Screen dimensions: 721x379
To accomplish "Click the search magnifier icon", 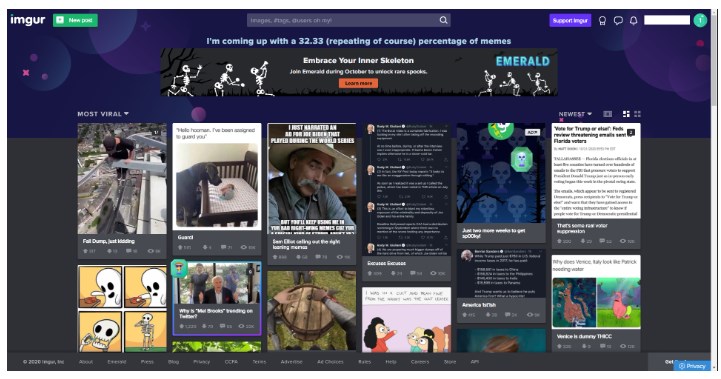I will 443,20.
